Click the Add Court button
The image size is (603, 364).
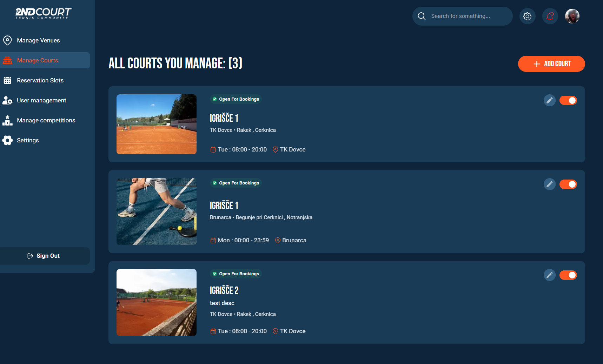coord(551,64)
